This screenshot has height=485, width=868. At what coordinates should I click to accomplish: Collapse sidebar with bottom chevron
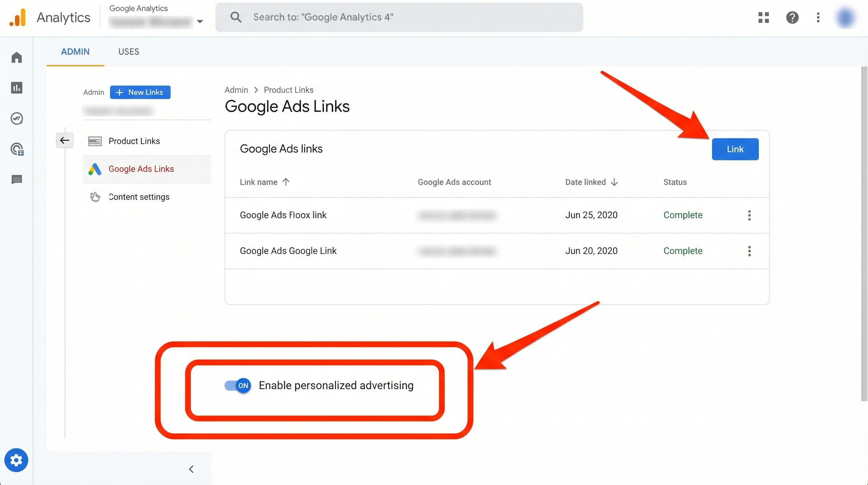191,469
